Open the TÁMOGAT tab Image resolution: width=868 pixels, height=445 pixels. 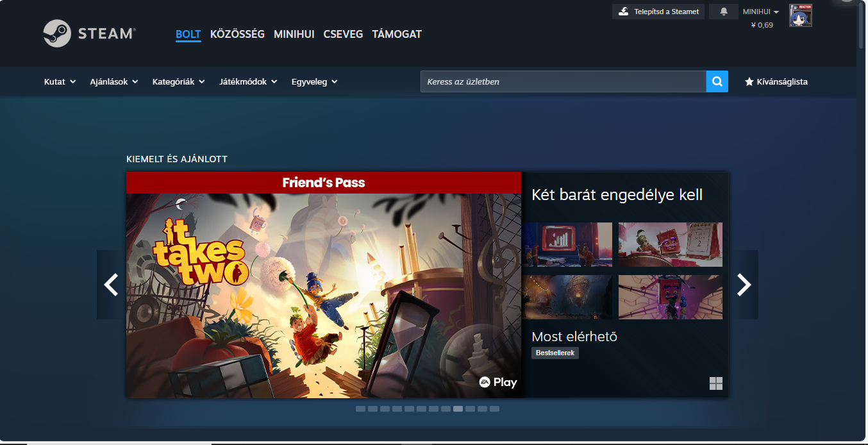point(397,34)
